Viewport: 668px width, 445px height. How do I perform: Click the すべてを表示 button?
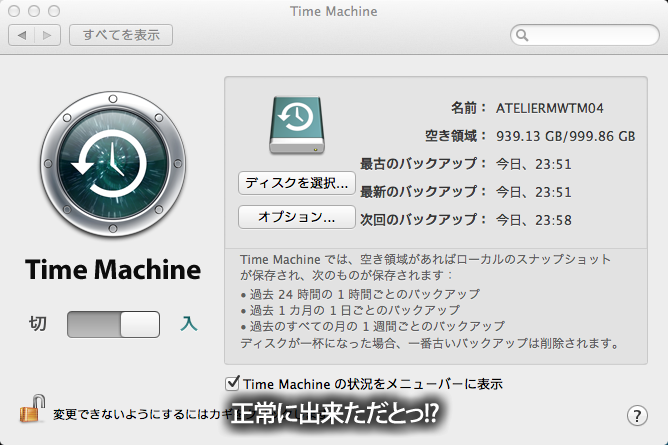coord(121,35)
